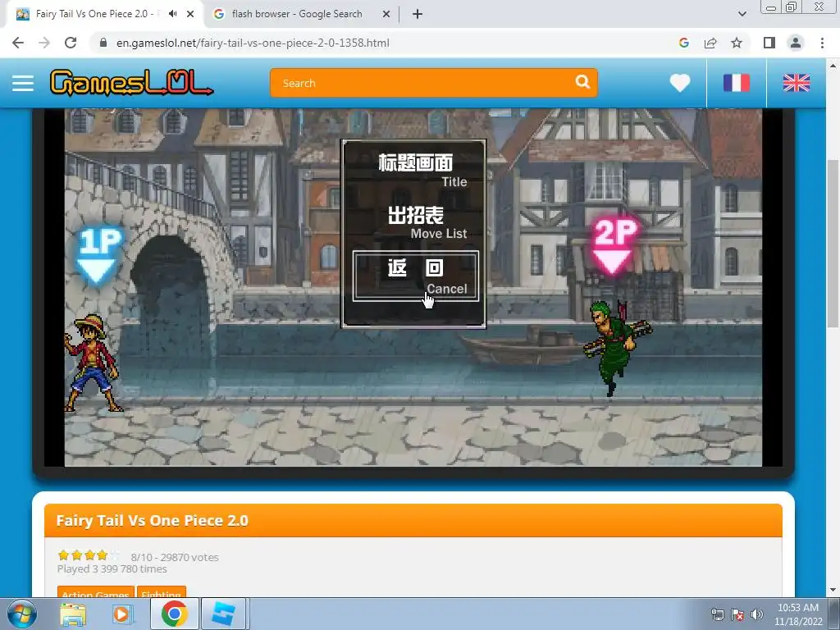Viewport: 840px width, 630px height.
Task: Expand the tab search chevron
Action: click(742, 15)
